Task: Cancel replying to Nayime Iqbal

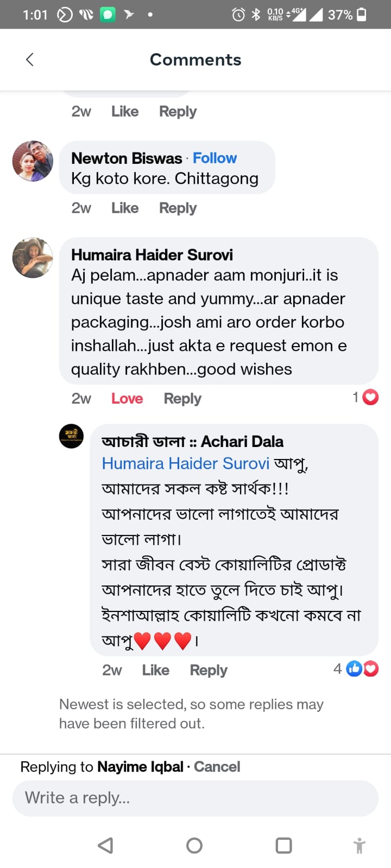Action: pyautogui.click(x=217, y=767)
